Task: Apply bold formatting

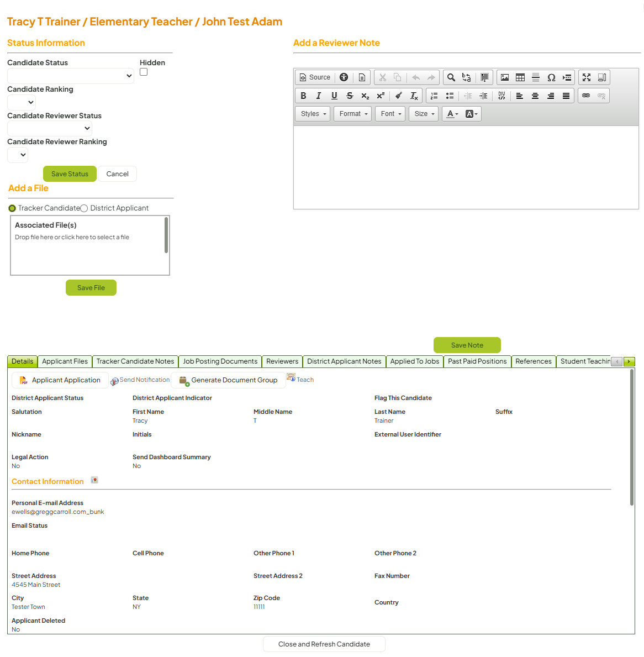Action: [304, 96]
